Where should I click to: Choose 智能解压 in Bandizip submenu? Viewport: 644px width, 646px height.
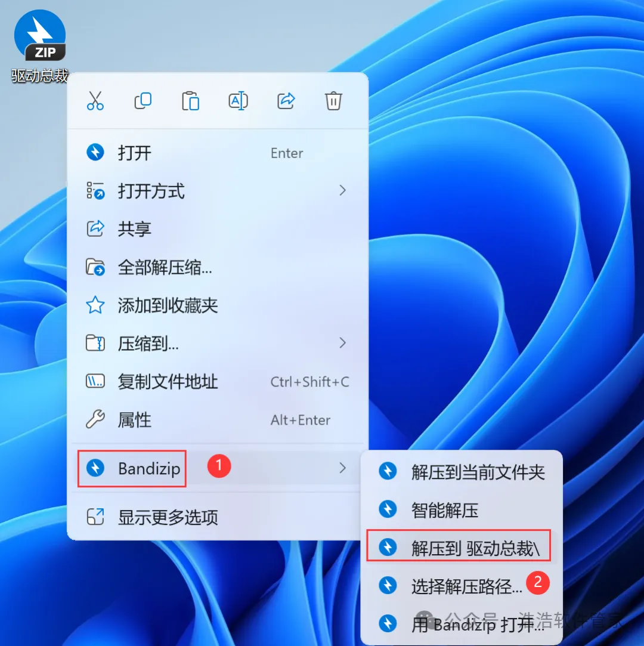pos(462,509)
